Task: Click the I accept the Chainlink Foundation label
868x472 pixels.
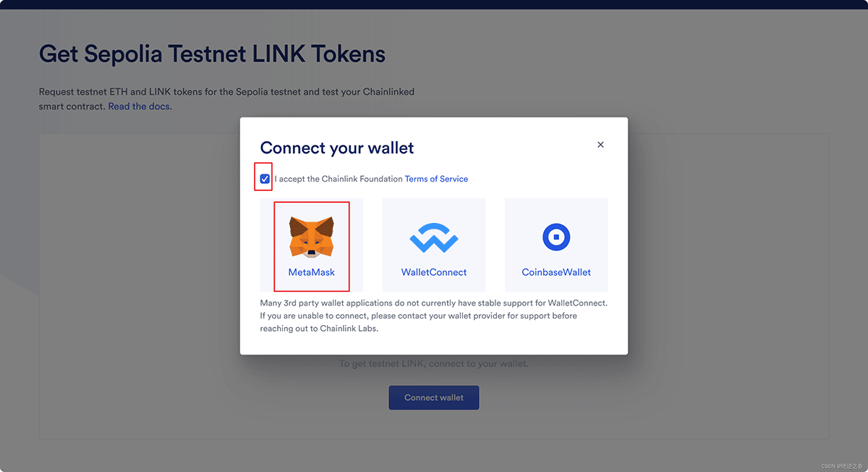Action: pos(338,179)
